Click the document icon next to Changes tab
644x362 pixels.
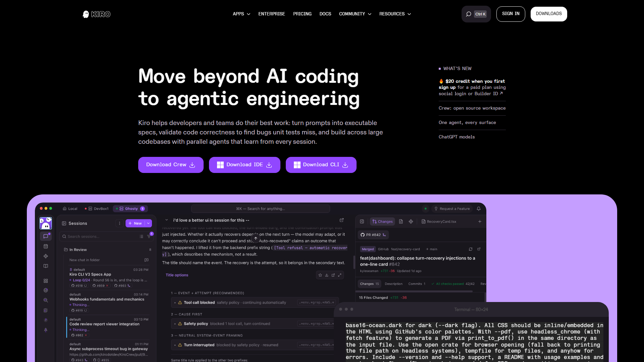401,222
